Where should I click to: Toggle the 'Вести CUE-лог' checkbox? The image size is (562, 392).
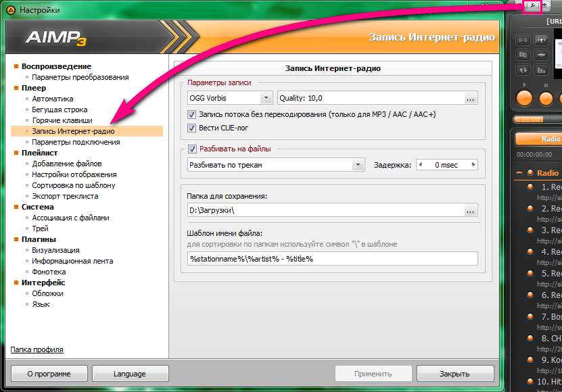(x=192, y=128)
